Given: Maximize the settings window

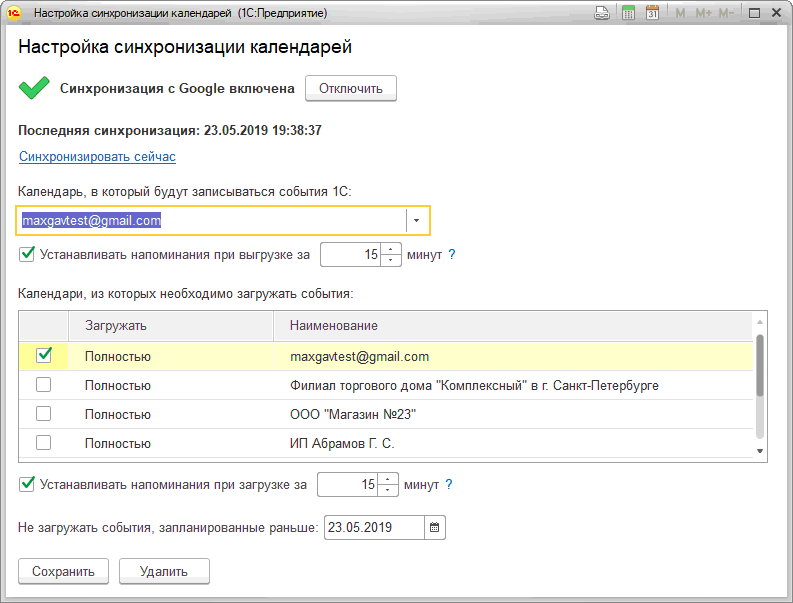Looking at the screenshot, I should (x=754, y=13).
